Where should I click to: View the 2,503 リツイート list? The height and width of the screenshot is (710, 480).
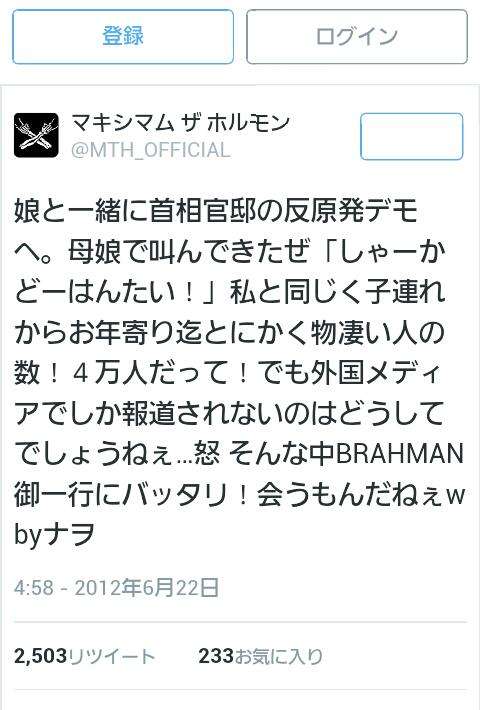tap(85, 656)
